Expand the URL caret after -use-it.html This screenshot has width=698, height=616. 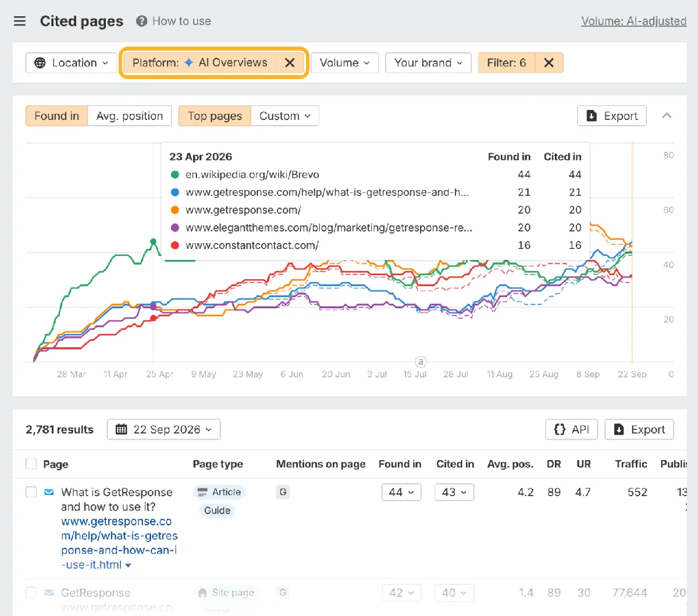128,565
